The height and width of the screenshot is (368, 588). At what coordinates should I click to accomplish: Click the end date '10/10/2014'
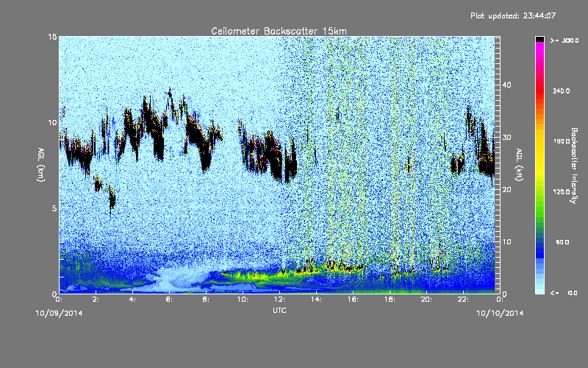tap(500, 314)
